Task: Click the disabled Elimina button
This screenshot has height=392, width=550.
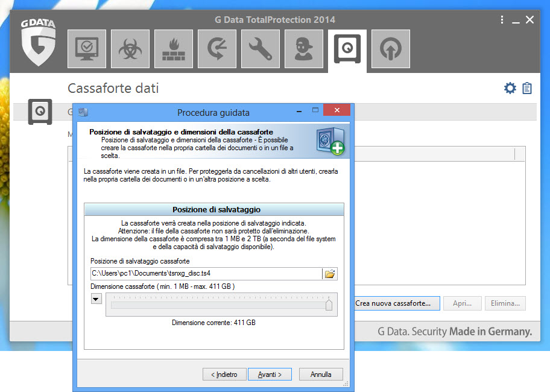Action: point(505,303)
